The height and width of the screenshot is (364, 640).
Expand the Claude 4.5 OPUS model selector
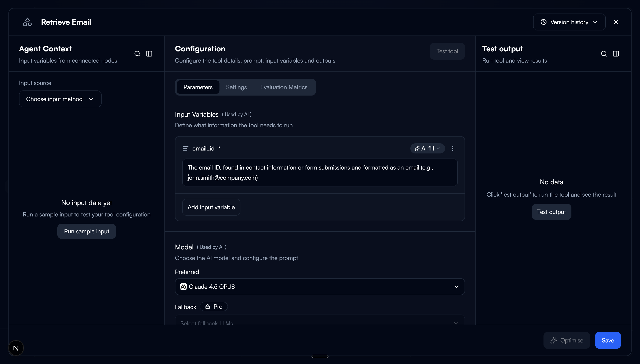320,286
